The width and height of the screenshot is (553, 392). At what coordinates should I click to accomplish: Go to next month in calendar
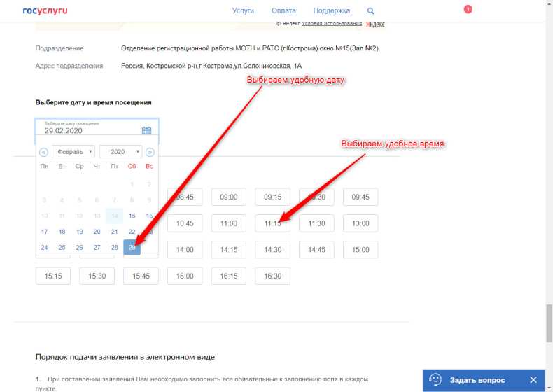coord(150,152)
